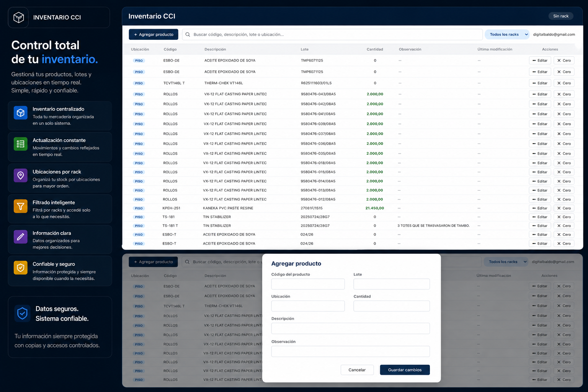Click the 21.450,00 quantity value
The width and height of the screenshot is (588, 392).
[375, 208]
